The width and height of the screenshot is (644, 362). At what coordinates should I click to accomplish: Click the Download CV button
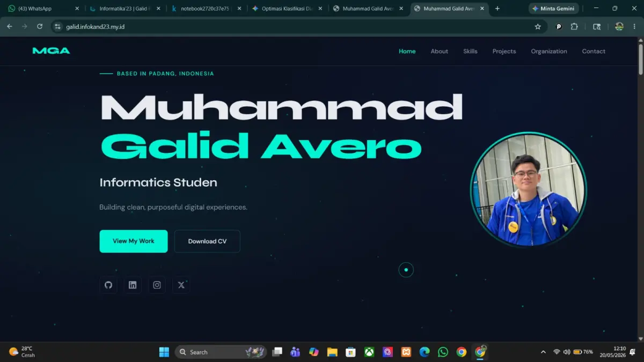coord(207,241)
